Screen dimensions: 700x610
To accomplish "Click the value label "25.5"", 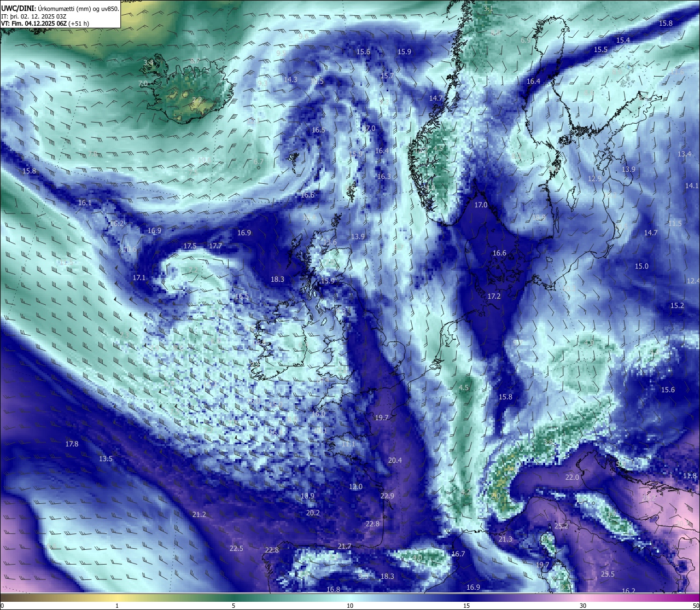I will pyautogui.click(x=608, y=574).
